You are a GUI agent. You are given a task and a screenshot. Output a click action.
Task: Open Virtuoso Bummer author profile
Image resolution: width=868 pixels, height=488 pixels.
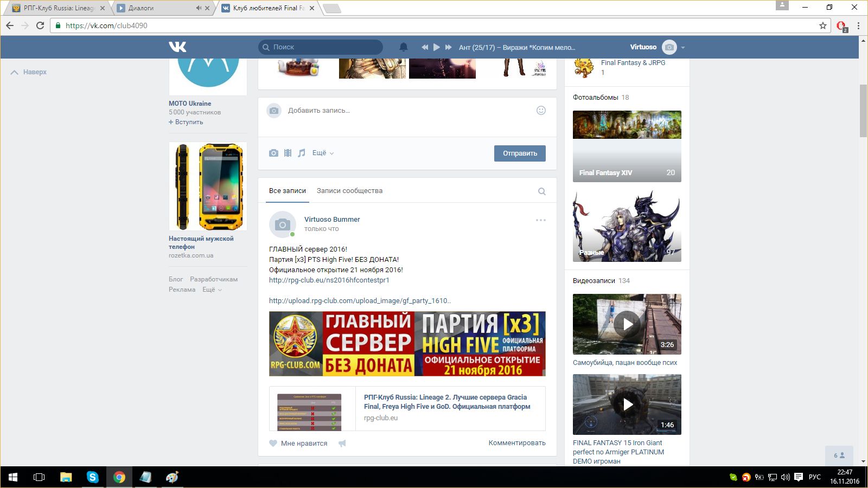click(x=332, y=220)
